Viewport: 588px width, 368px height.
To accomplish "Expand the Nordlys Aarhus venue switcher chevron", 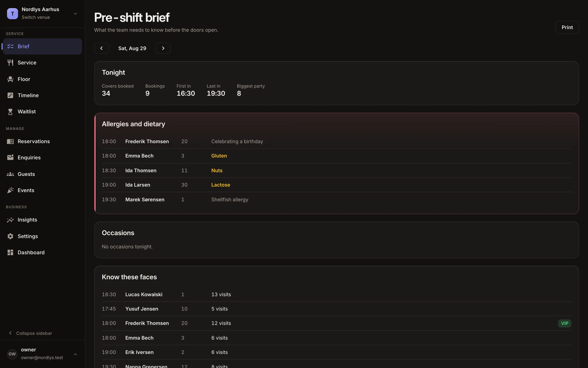I will 75,14.
